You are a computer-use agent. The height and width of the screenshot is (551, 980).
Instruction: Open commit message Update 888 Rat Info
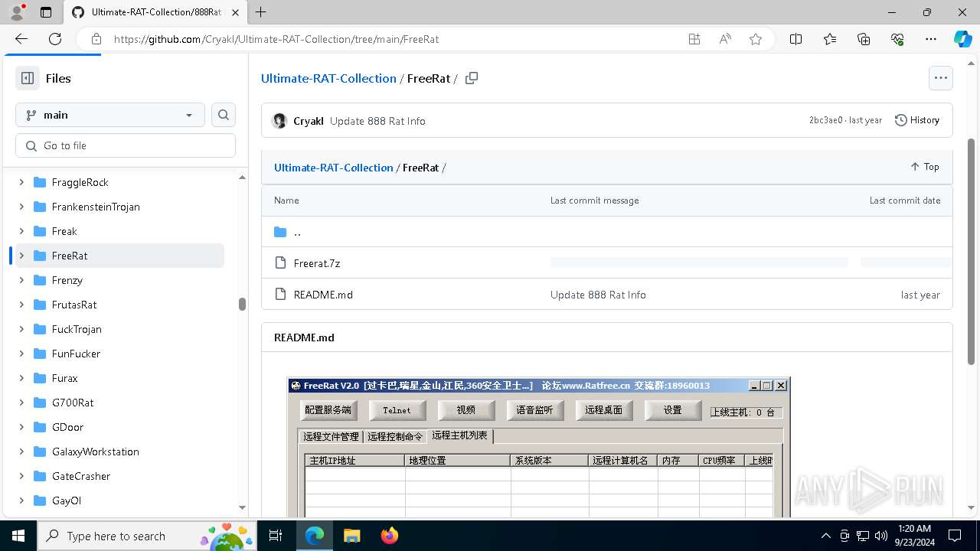[x=377, y=121]
